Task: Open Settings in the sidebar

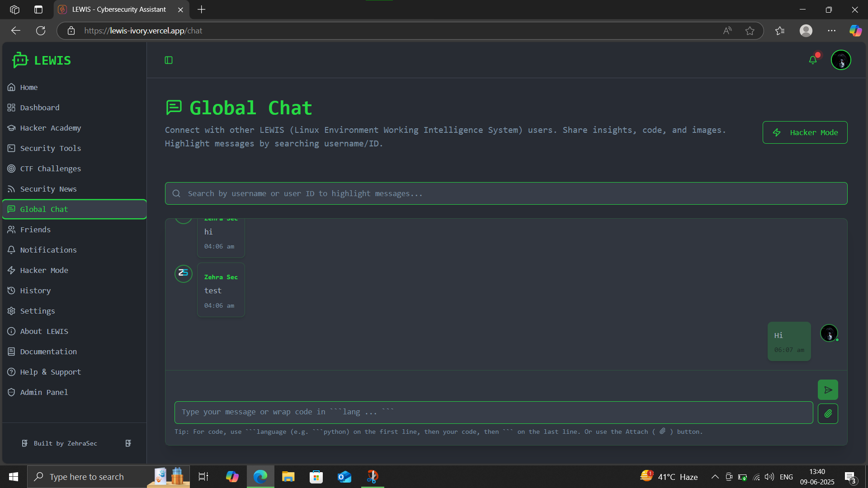Action: pos(37,311)
